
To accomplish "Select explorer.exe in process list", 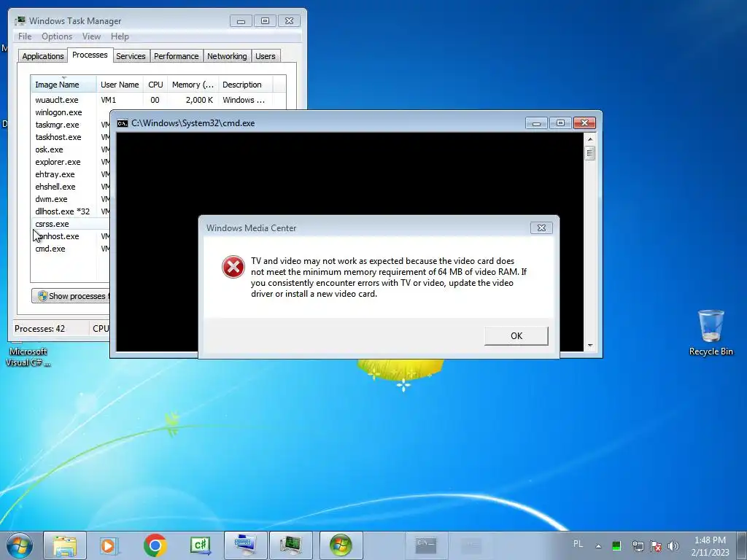I will click(71, 162).
